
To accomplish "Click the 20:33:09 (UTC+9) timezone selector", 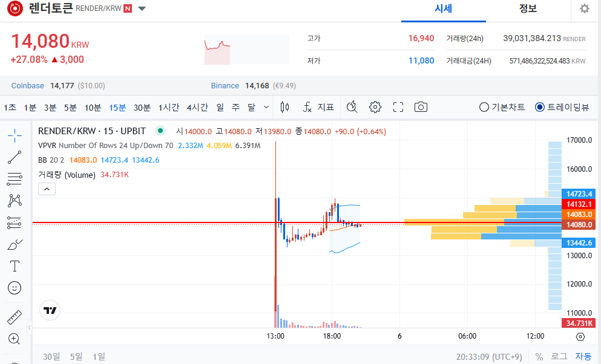I will (489, 357).
